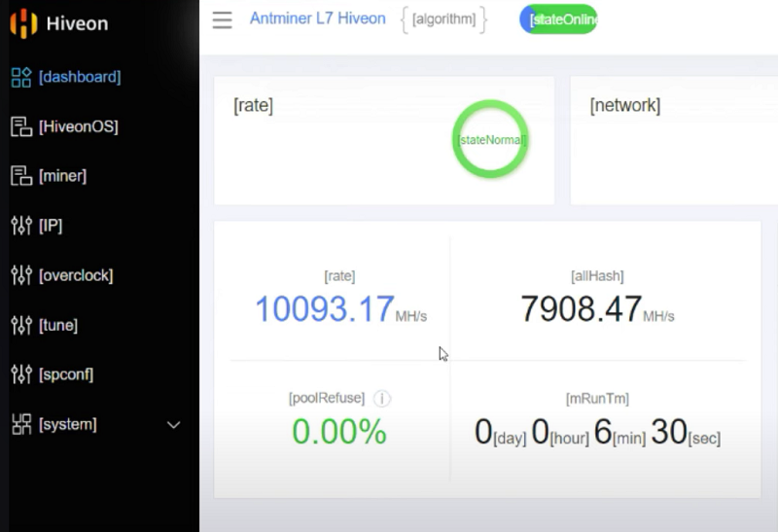Click the [rate] card heading at top
This screenshot has height=532, width=778.
254,105
